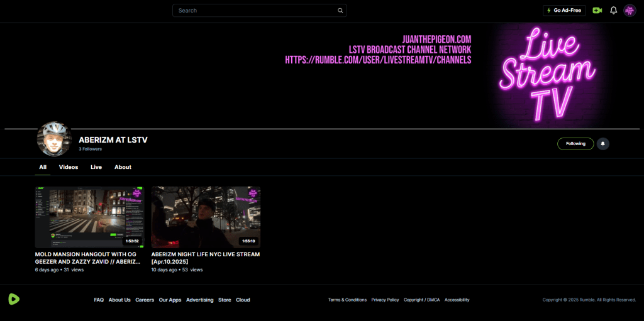Open Aberizm Night Life NYC thumbnail
Screen dimensions: 644x321
pos(206,217)
